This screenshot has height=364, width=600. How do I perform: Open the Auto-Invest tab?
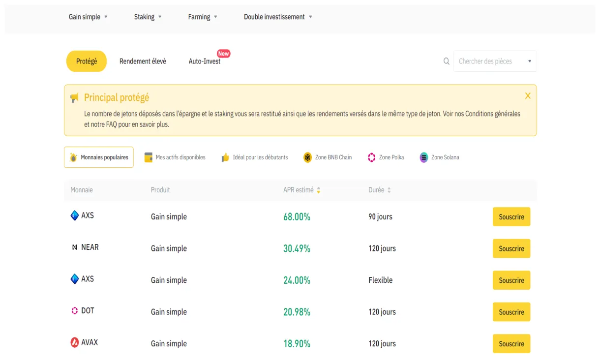pos(205,61)
